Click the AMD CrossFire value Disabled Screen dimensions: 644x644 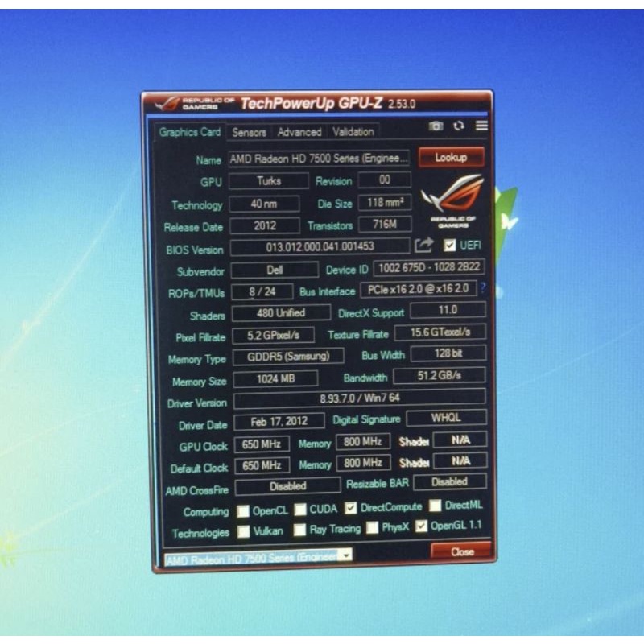click(x=288, y=486)
